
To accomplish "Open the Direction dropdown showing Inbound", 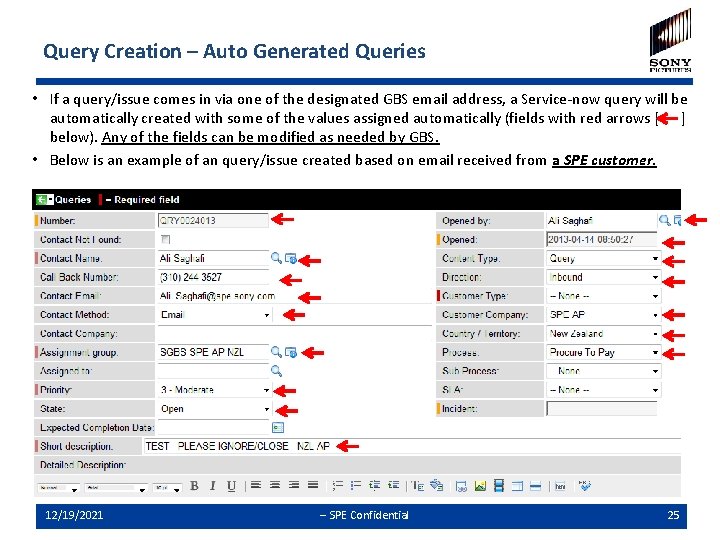I will [603, 277].
